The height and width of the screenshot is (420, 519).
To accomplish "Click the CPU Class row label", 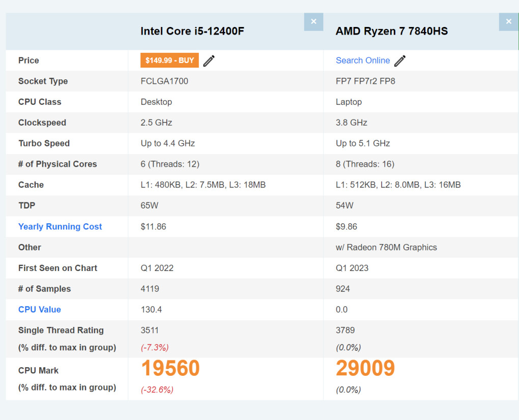I will click(40, 102).
